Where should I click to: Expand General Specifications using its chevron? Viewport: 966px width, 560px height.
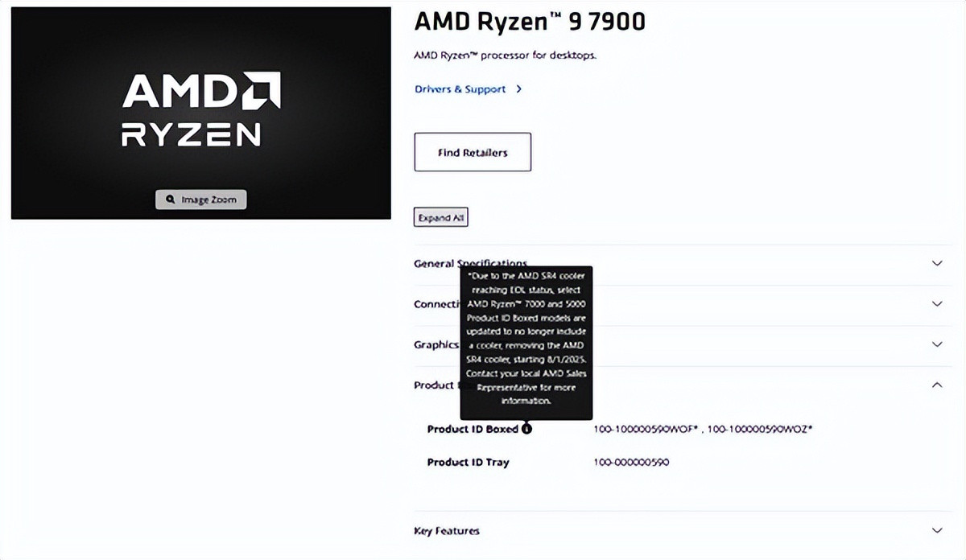pyautogui.click(x=936, y=263)
